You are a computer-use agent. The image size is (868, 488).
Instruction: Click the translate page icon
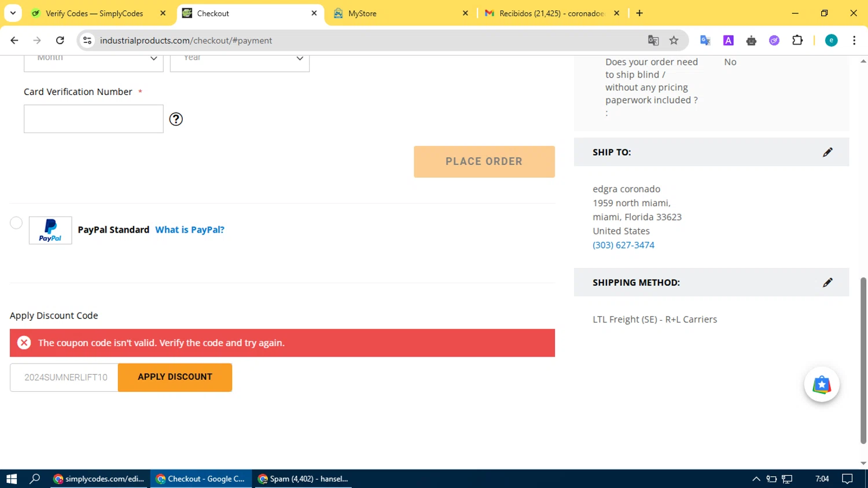(653, 41)
